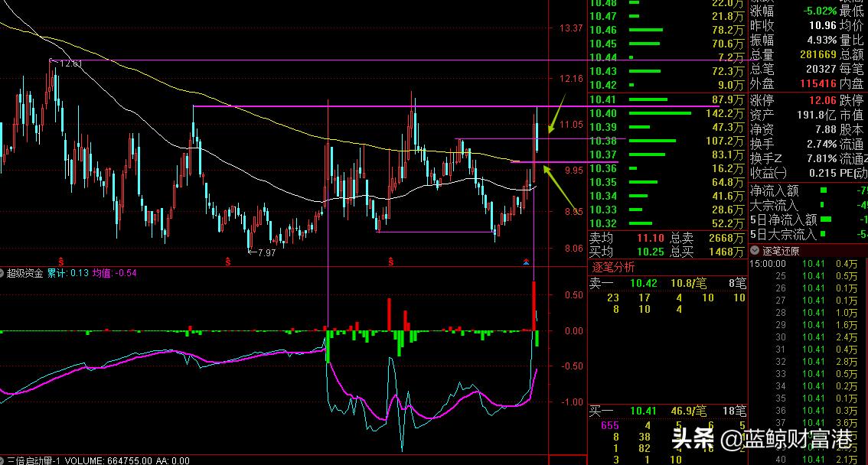Click the 大宗流入 label

pos(775,206)
